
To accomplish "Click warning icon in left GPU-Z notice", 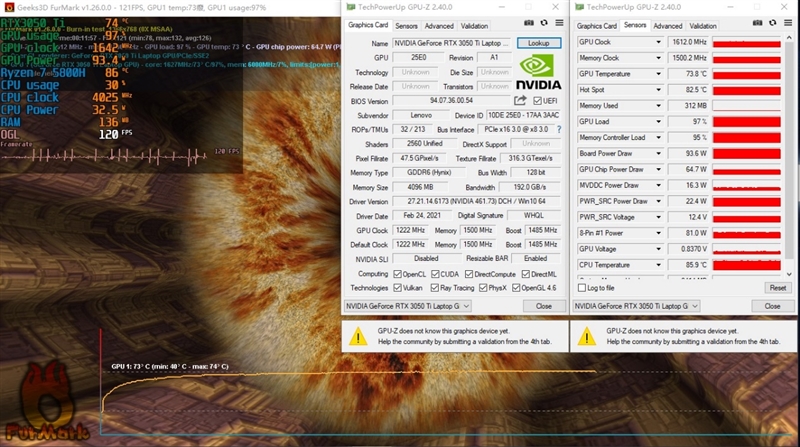I will click(358, 336).
